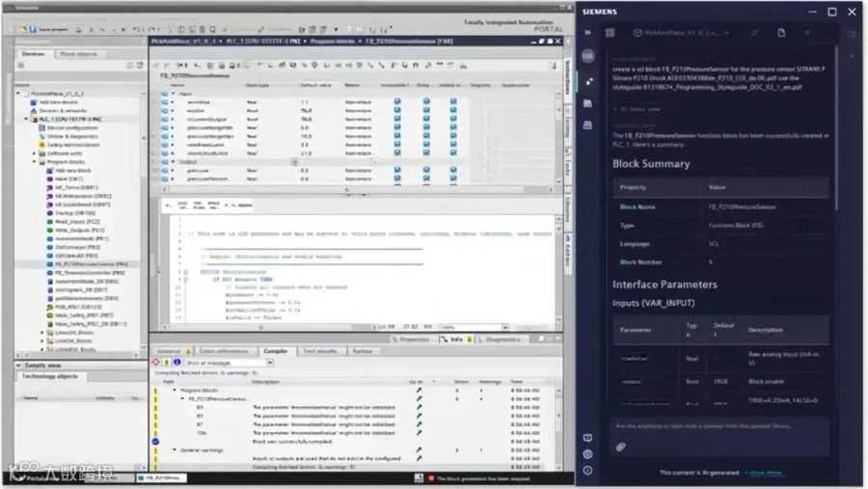
Task: Collapse the PLC_1 node in project tree
Action: pyautogui.click(x=25, y=119)
